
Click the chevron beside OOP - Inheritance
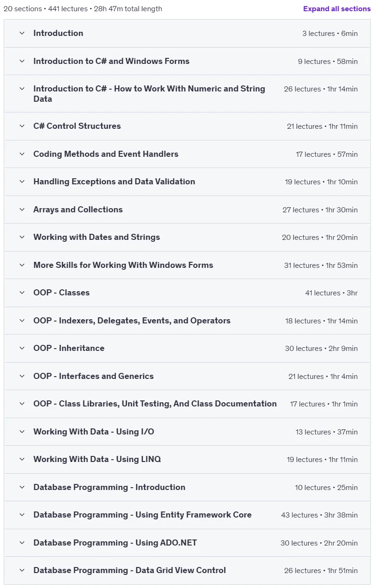click(x=21, y=348)
